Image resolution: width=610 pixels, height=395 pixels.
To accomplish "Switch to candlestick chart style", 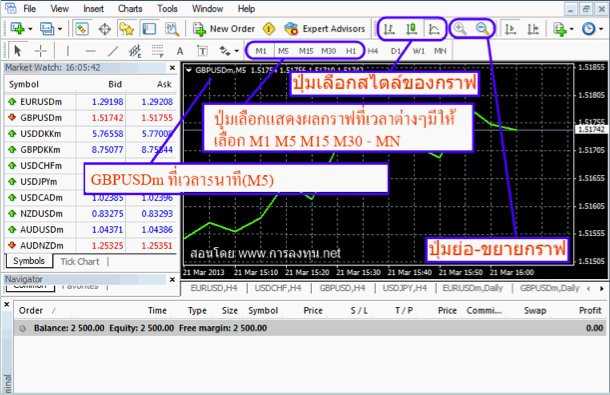I will click(x=412, y=29).
